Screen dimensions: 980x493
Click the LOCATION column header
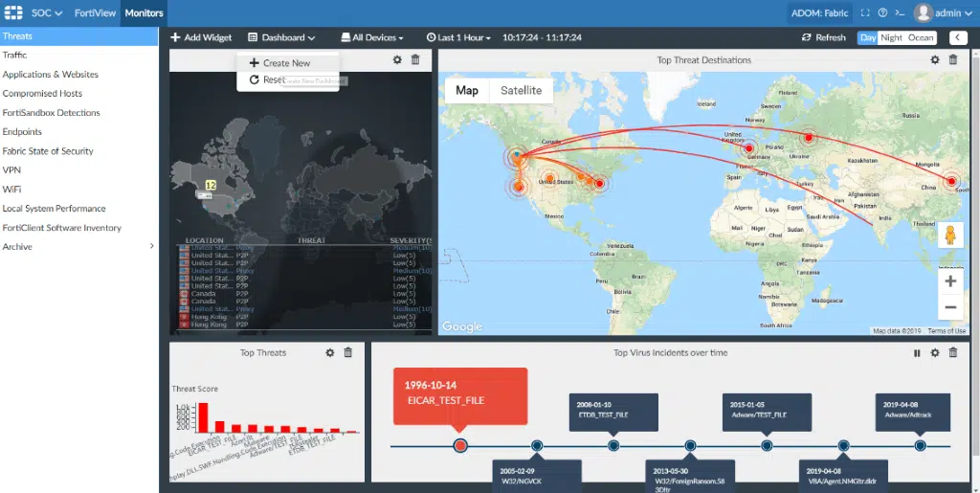(205, 240)
